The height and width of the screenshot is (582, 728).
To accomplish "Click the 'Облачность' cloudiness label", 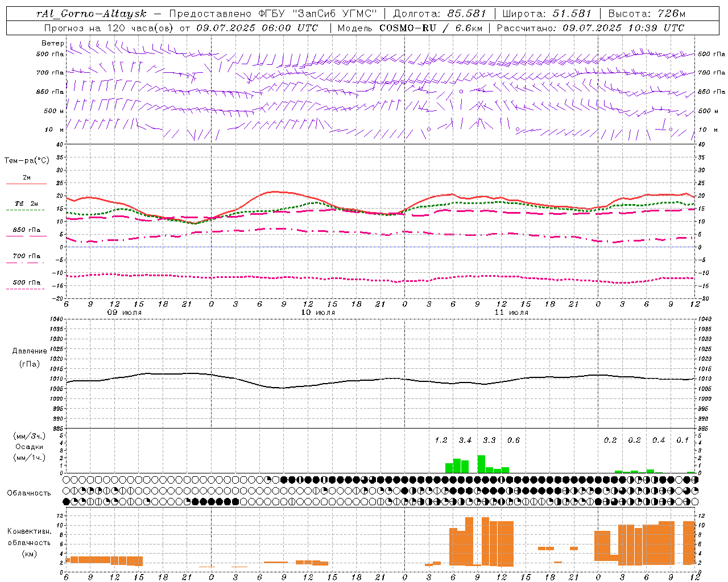I will [x=29, y=493].
